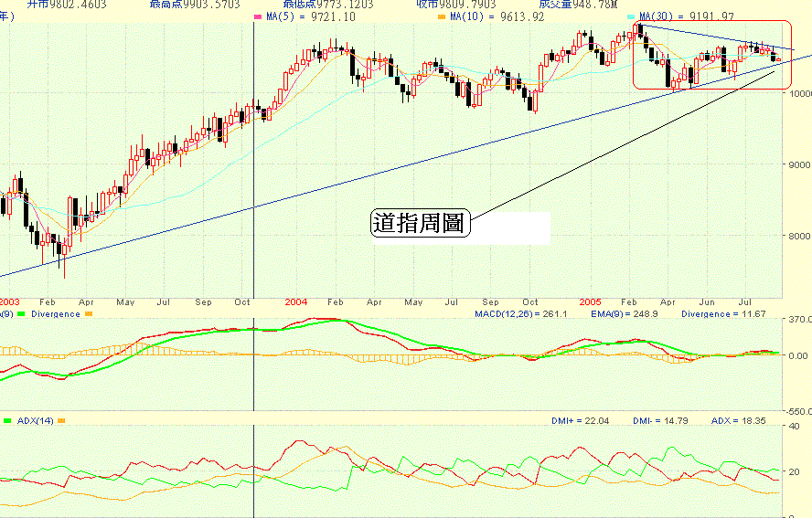Click the 'ADX = 18.35' readout
812x518 pixels.
coord(739,421)
